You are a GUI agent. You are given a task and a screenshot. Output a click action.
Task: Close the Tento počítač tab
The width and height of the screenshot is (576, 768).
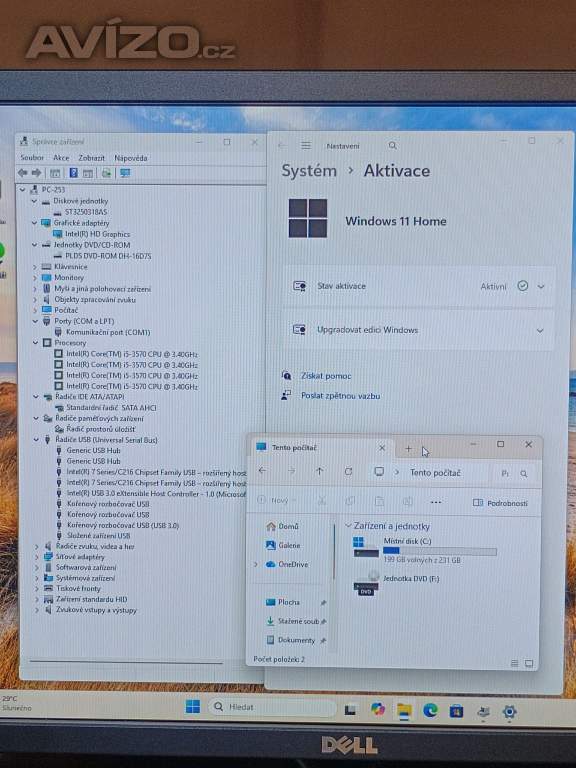pyautogui.click(x=382, y=448)
